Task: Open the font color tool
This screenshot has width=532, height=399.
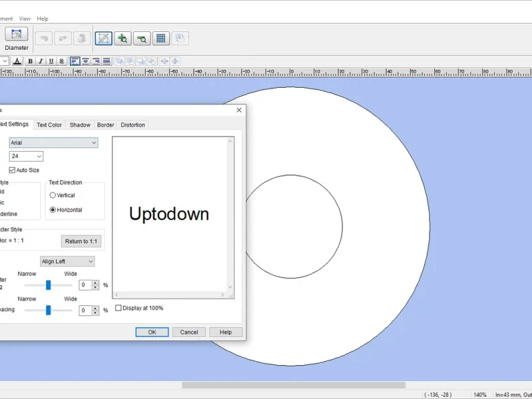Action: pyautogui.click(x=17, y=61)
